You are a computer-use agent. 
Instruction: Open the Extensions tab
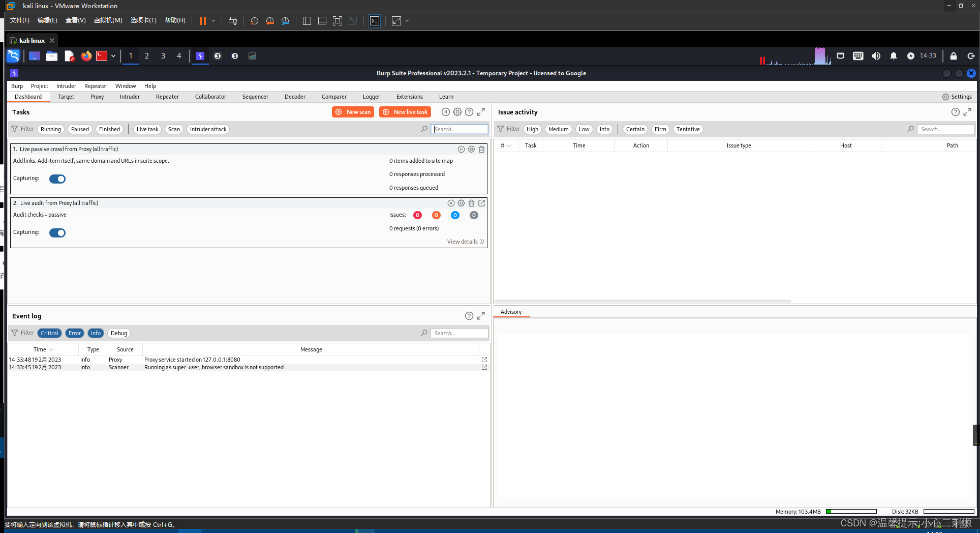pos(409,97)
